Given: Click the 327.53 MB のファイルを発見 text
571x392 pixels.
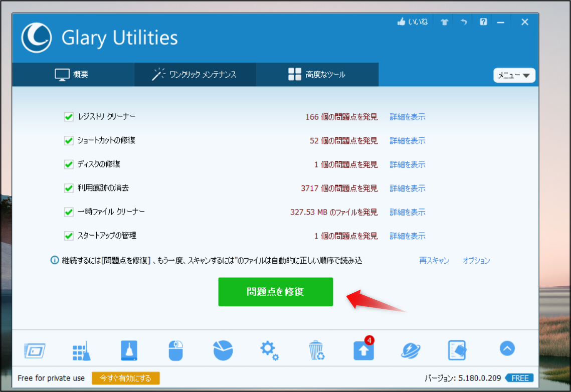Looking at the screenshot, I should coord(334,212).
